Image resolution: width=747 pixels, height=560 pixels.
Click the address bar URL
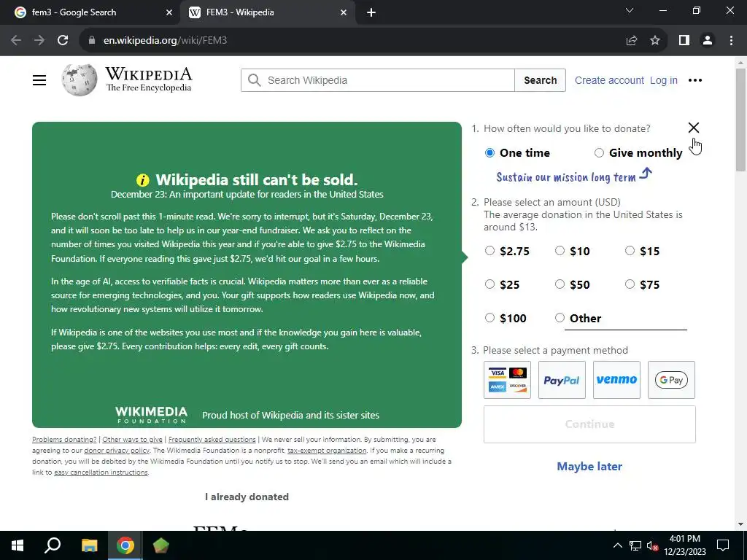166,41
